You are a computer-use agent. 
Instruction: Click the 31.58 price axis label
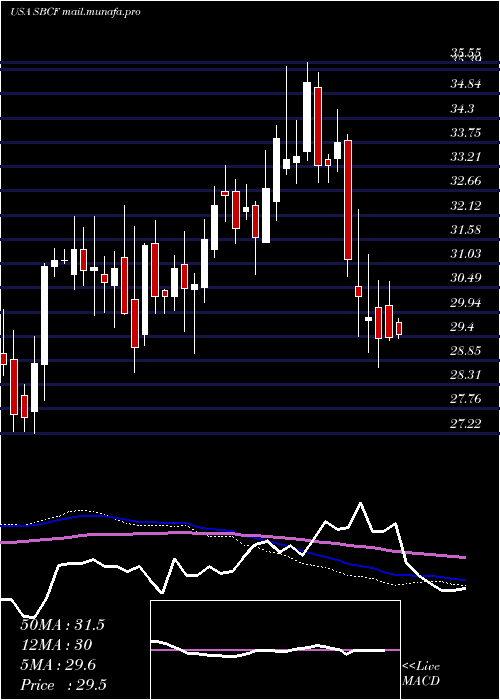pyautogui.click(x=466, y=229)
